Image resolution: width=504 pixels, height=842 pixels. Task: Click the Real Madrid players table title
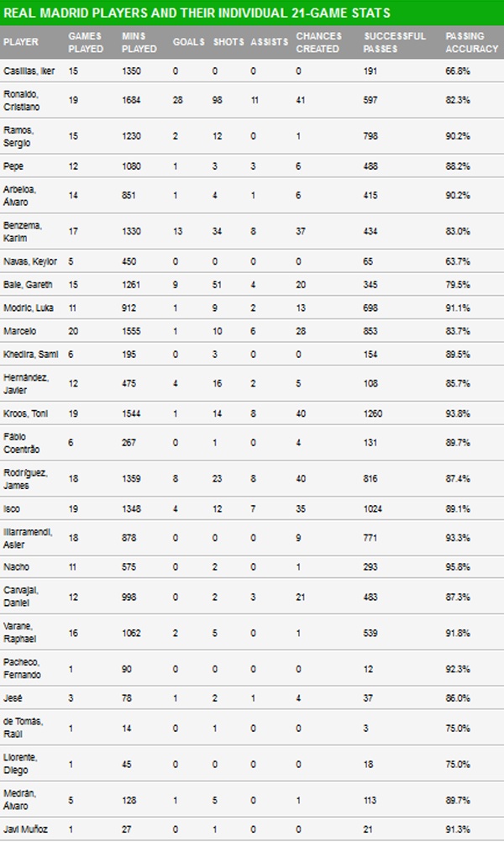pos(197,13)
